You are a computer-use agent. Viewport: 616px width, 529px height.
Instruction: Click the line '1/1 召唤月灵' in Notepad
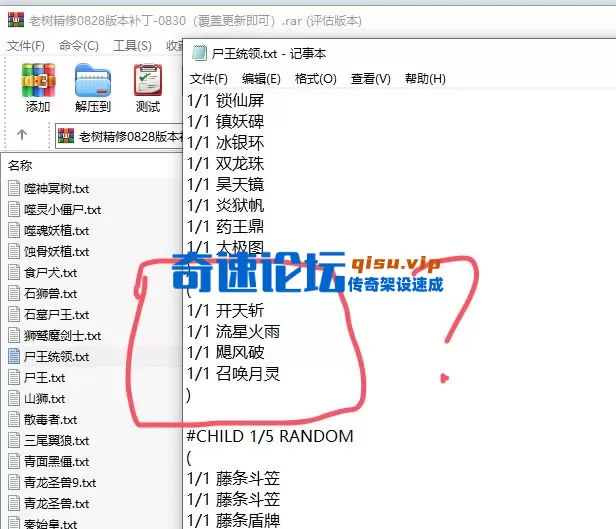click(x=233, y=373)
